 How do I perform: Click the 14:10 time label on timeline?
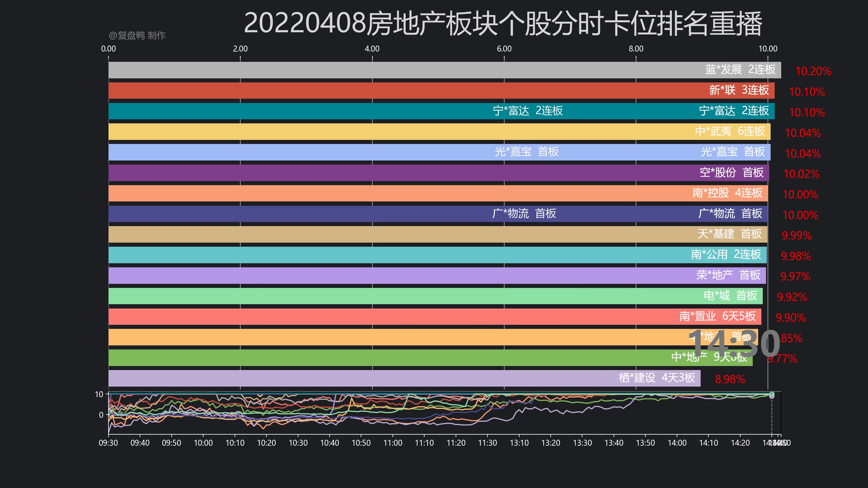(709, 442)
